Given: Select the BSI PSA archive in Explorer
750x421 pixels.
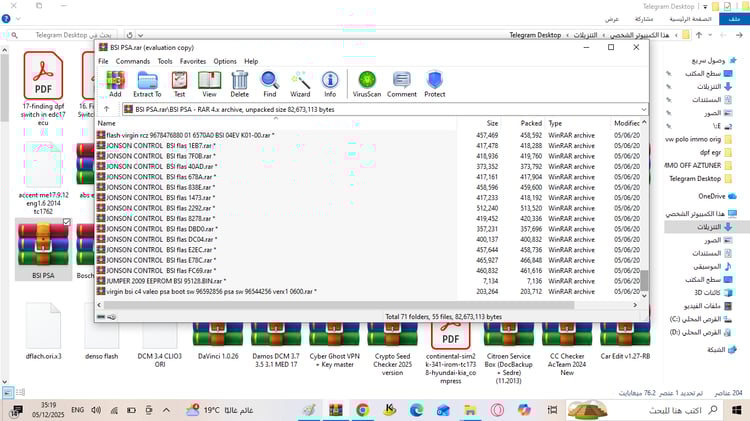Looking at the screenshot, I should click(43, 250).
